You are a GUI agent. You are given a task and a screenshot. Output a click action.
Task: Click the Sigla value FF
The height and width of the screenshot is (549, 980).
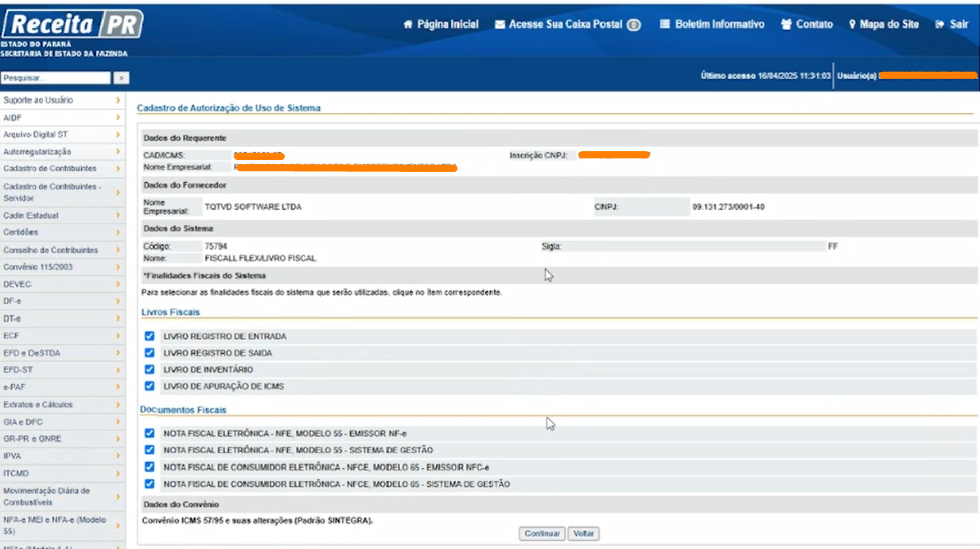click(x=833, y=247)
